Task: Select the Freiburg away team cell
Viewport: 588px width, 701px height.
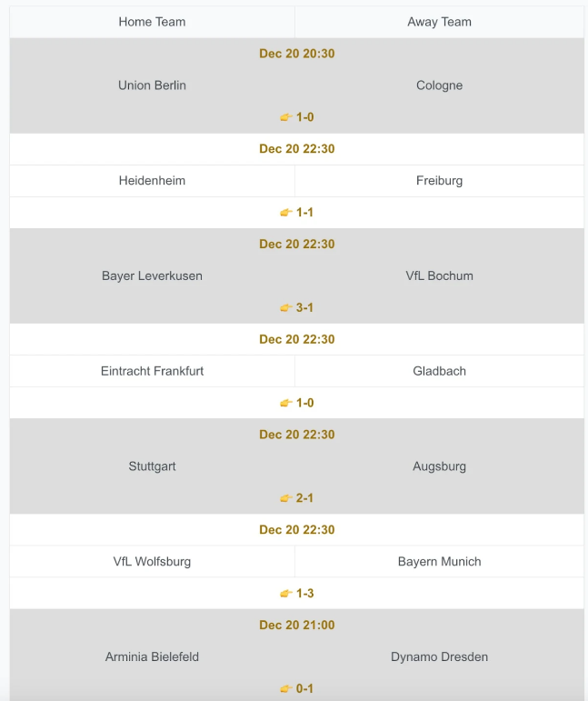Action: [439, 181]
